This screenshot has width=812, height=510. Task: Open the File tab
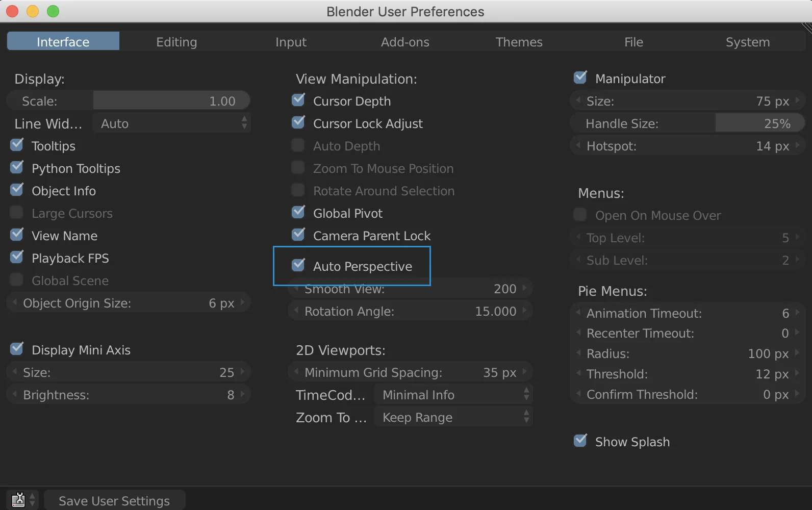(x=633, y=41)
